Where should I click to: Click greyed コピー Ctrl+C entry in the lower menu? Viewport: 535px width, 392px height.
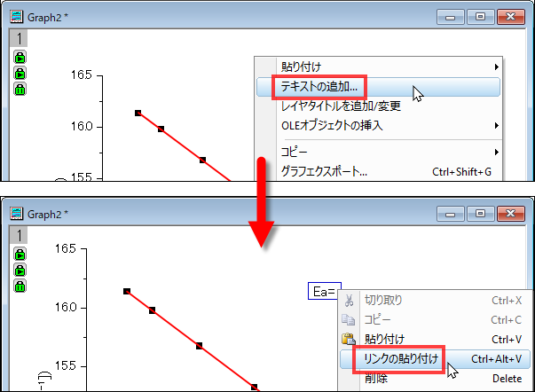coord(435,319)
